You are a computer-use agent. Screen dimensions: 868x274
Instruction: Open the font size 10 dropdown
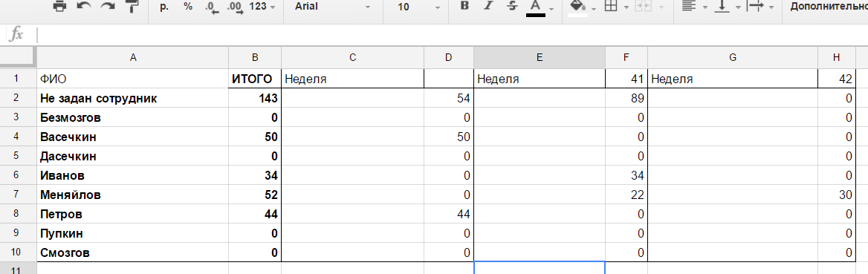click(418, 7)
